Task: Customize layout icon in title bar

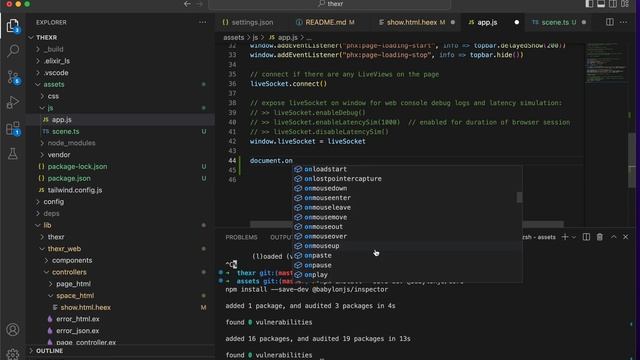Action: point(625,4)
